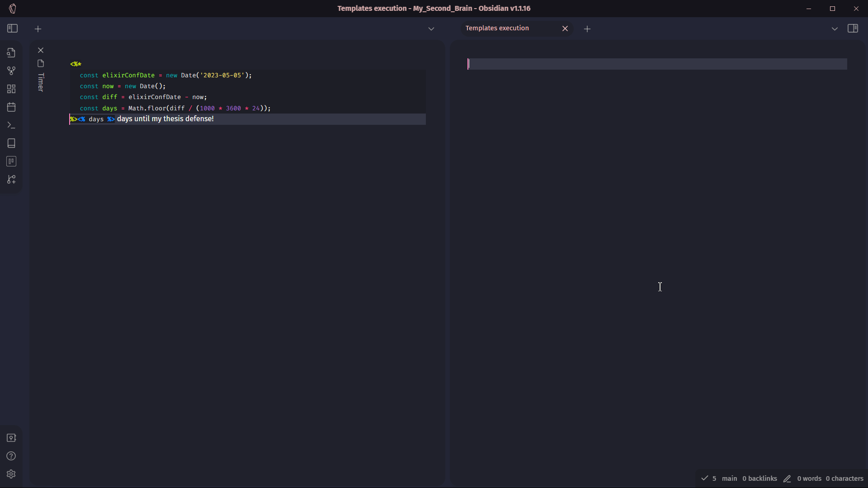Screen dimensions: 868x488
Task: Open the Git source control icon
Action: tap(11, 180)
